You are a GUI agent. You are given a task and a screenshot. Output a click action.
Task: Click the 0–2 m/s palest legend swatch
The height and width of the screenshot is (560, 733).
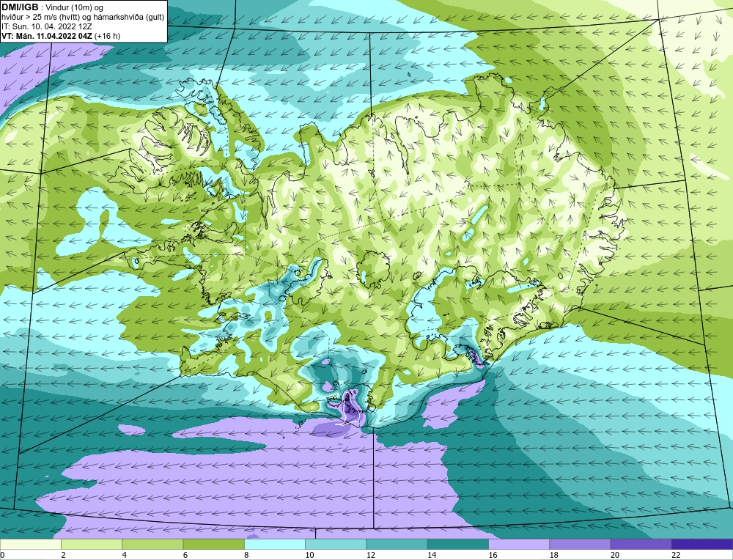point(30,544)
